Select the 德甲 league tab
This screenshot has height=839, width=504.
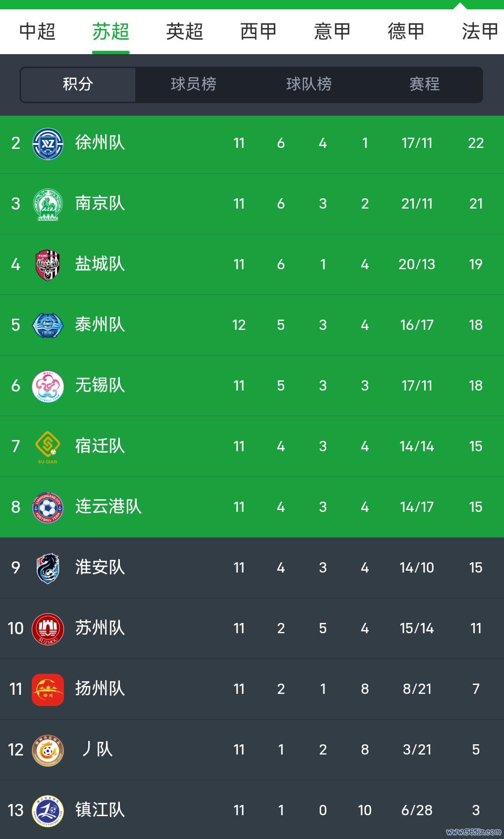click(x=406, y=32)
